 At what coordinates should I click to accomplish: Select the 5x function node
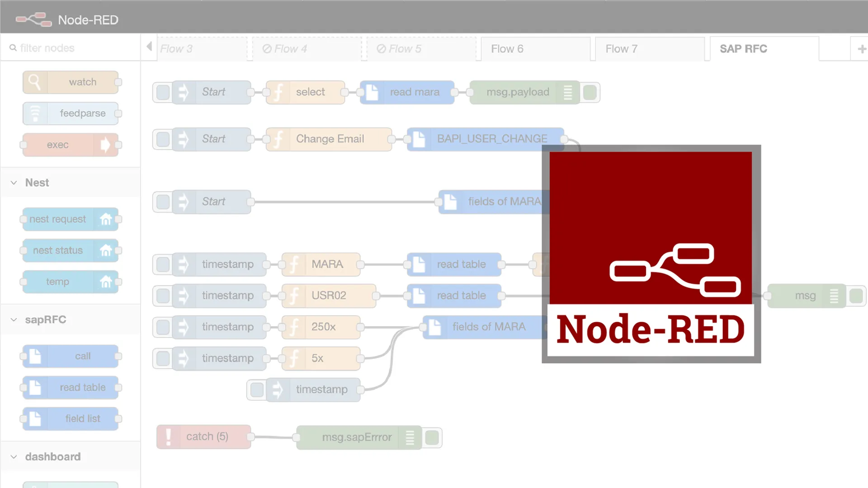(x=321, y=358)
